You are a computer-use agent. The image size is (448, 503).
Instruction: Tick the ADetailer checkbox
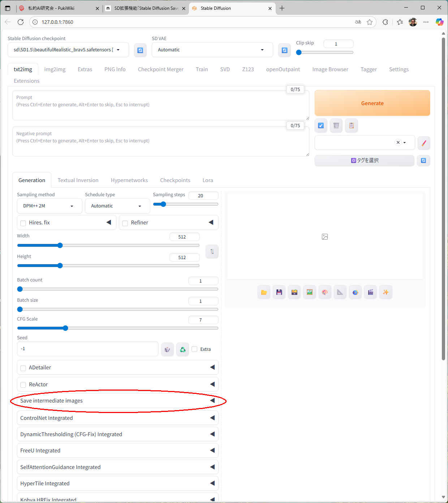[23, 368]
